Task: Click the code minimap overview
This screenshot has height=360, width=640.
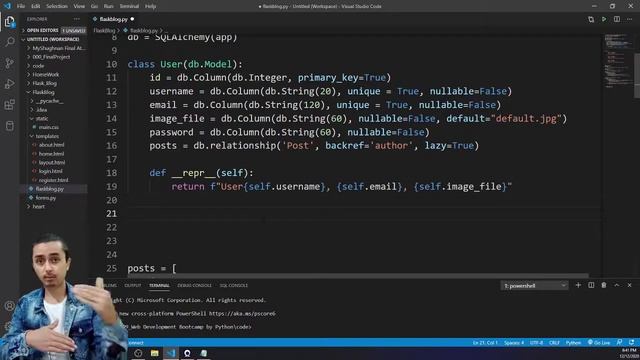Action: point(618,61)
